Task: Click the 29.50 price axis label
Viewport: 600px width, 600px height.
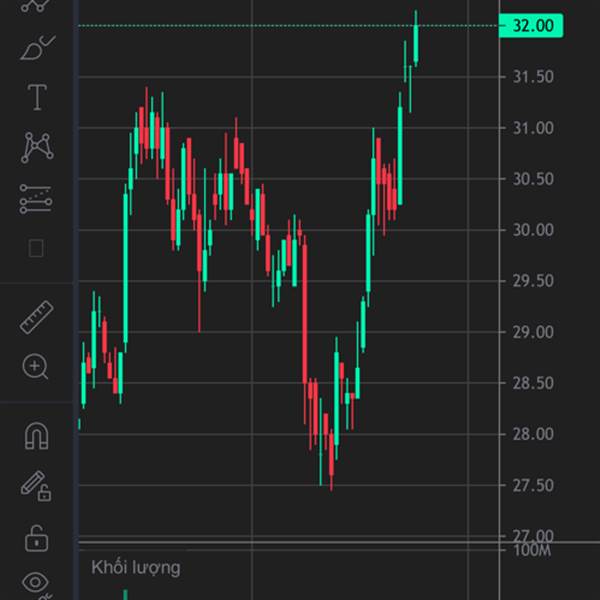Action: pyautogui.click(x=533, y=281)
